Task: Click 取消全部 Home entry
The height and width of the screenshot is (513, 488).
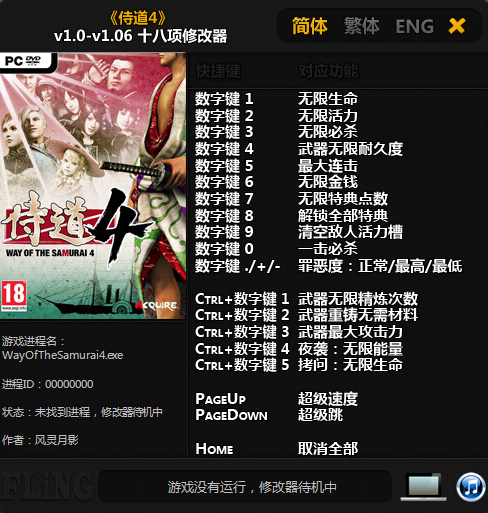Action: click(328, 448)
